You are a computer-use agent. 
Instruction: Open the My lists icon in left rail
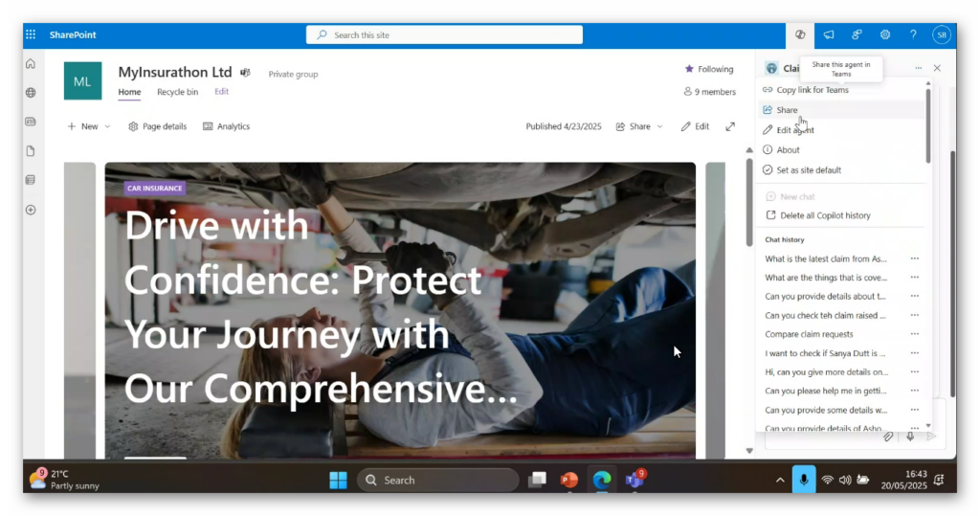31,180
